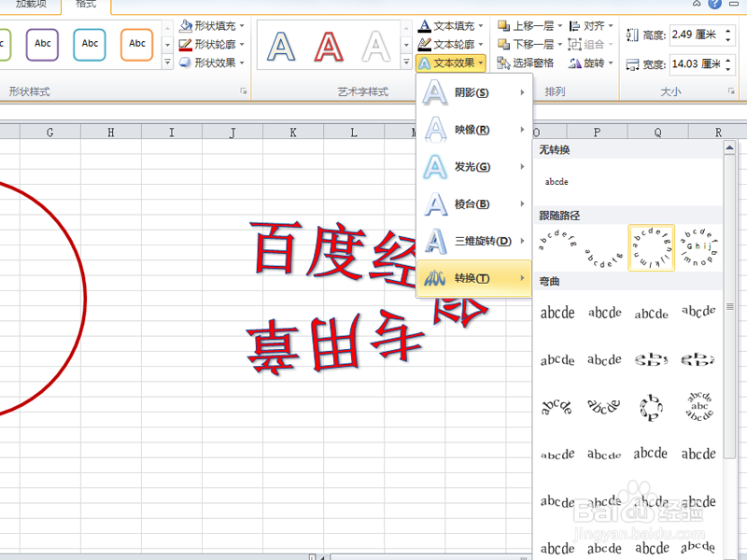This screenshot has height=560, width=747.
Task: Open the help question mark icon
Action: coord(714,4)
